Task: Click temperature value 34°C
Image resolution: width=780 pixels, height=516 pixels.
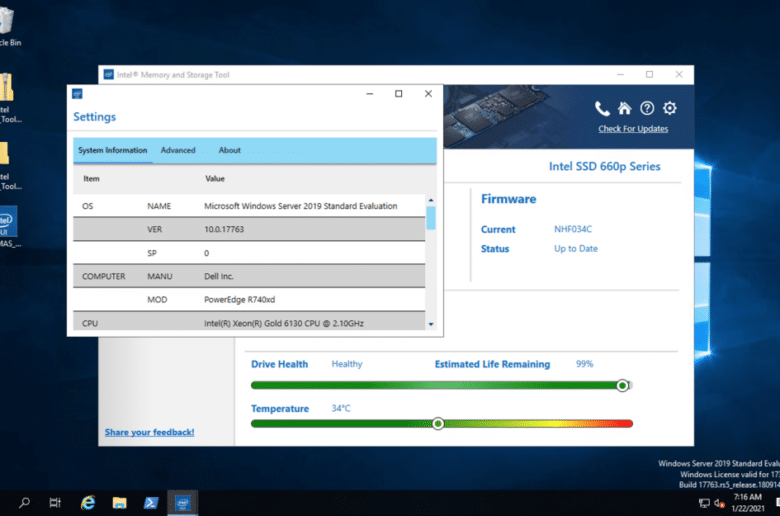Action: [x=341, y=408]
